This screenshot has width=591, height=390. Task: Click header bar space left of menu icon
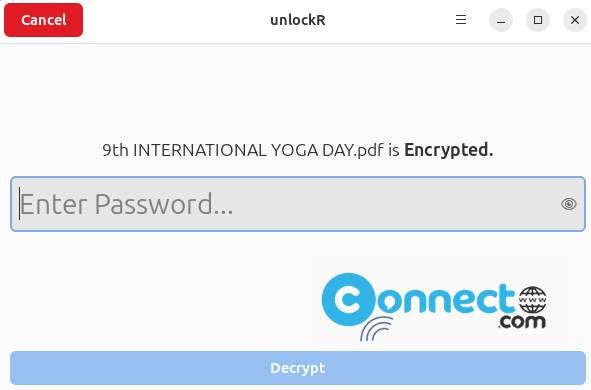(392, 20)
